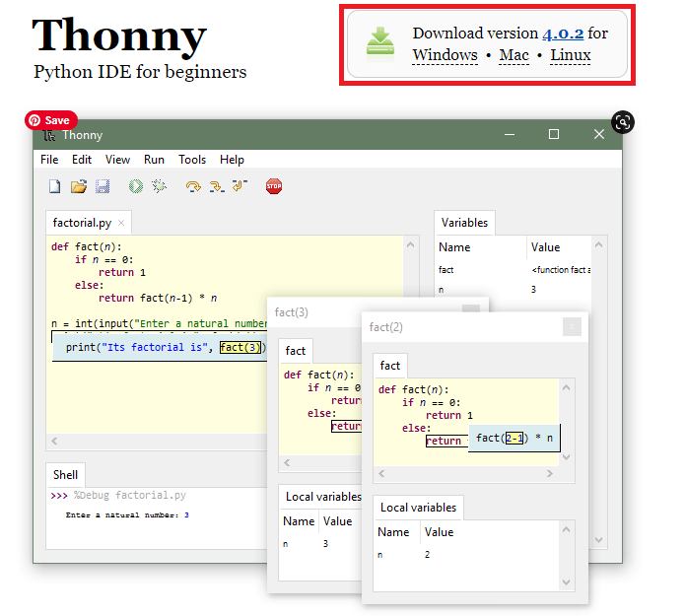Click the Step into toolbar icon
Image resolution: width=685 pixels, height=616 pixels.
click(x=217, y=186)
